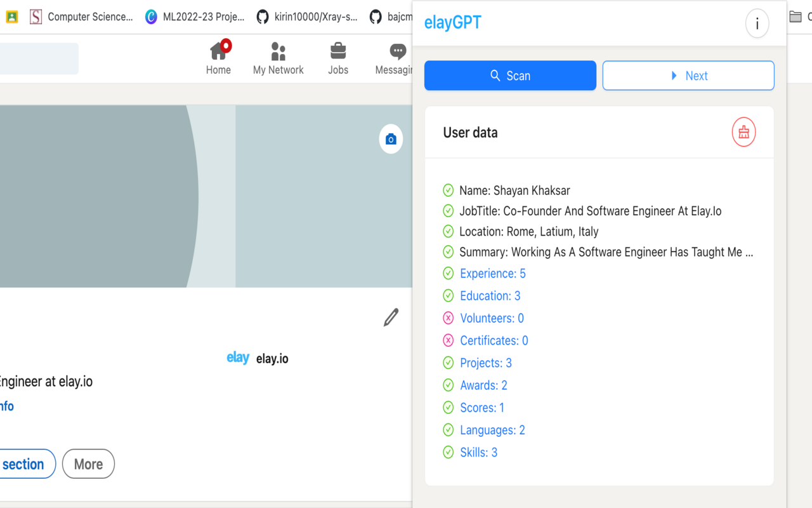
Task: Open the elay.io company link
Action: tap(258, 358)
